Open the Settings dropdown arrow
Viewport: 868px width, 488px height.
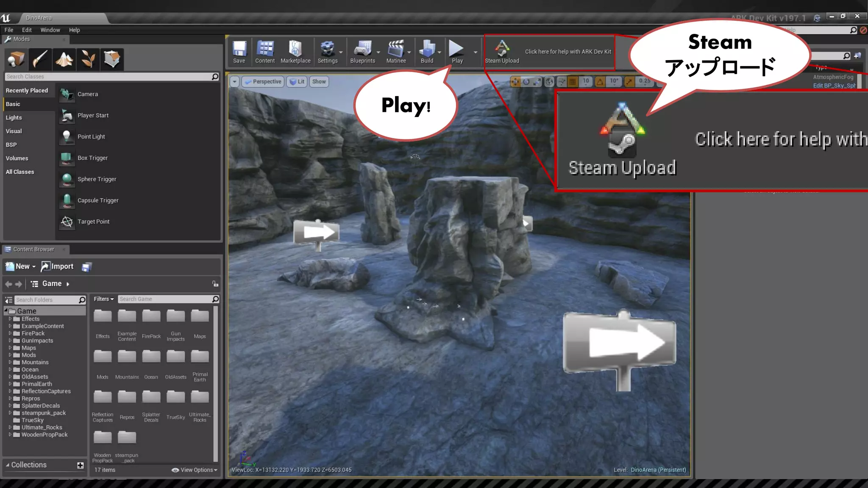click(x=341, y=53)
